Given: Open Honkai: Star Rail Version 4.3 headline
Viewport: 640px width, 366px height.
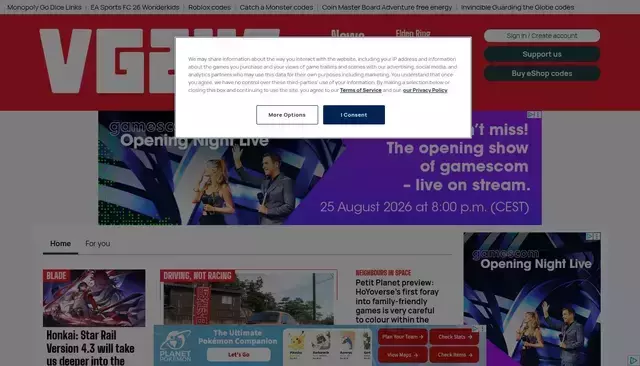Looking at the screenshot, I should (x=91, y=348).
